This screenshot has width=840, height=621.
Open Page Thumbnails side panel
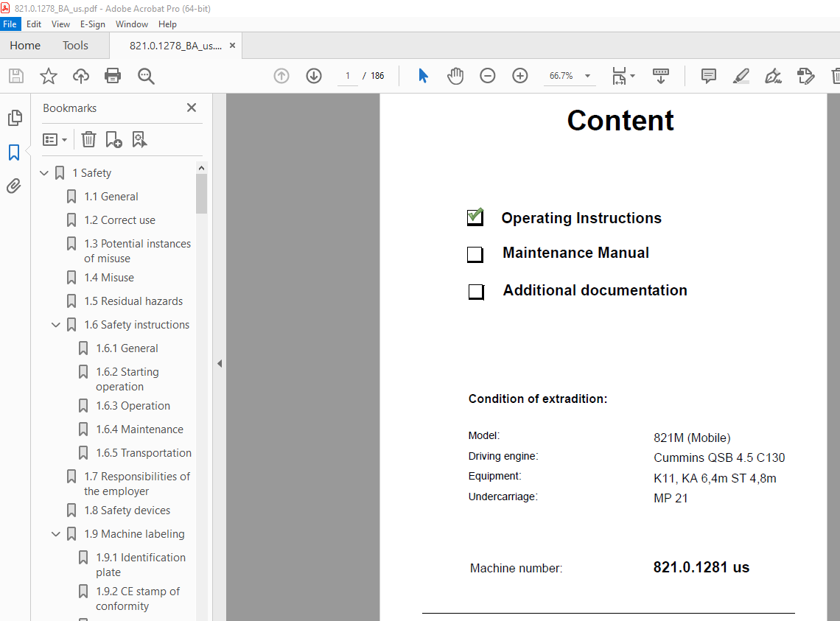(15, 118)
